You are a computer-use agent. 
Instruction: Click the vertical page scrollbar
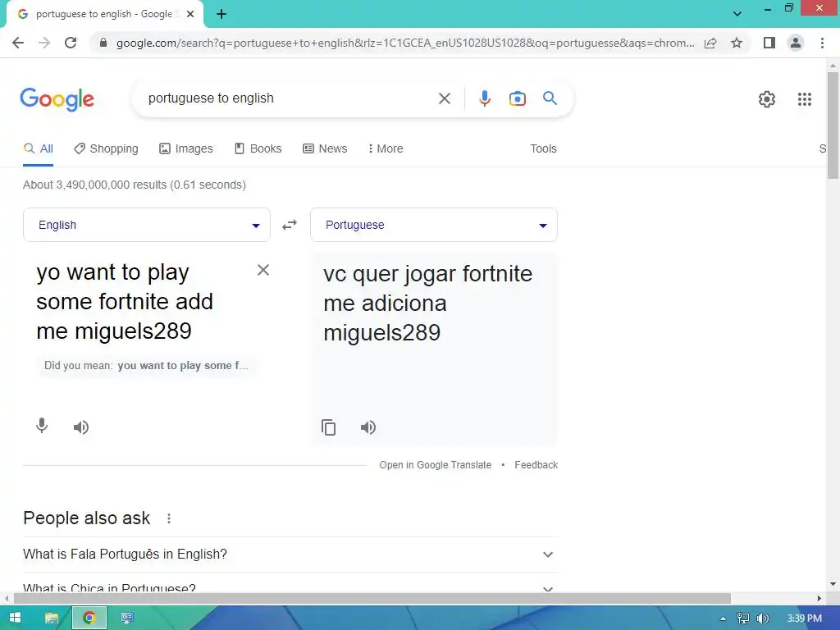pos(833,125)
